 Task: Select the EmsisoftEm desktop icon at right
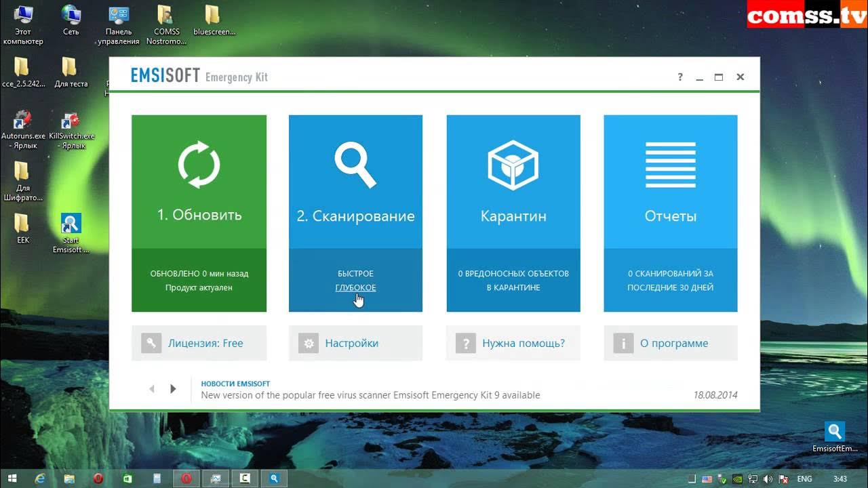point(835,437)
